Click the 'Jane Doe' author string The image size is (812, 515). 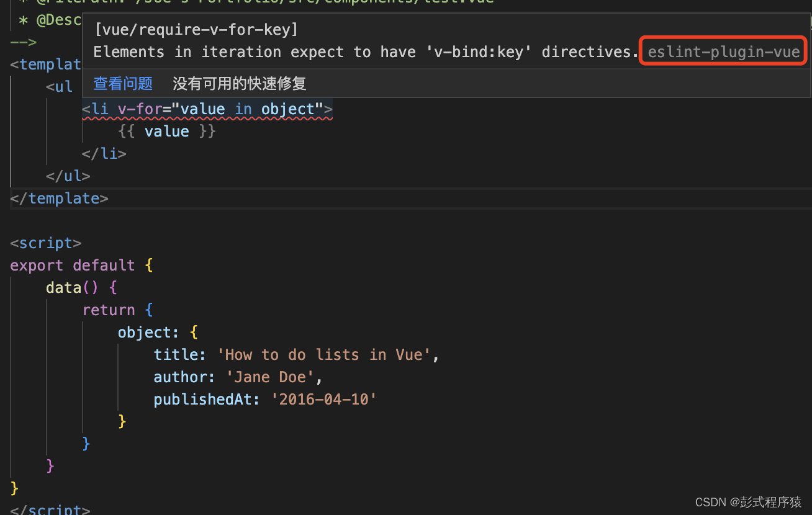(269, 377)
